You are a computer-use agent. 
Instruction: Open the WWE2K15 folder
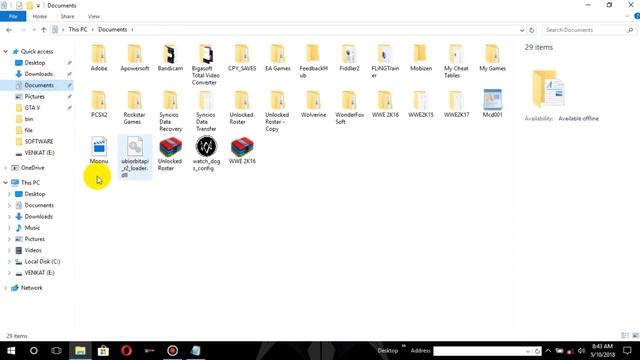point(421,104)
